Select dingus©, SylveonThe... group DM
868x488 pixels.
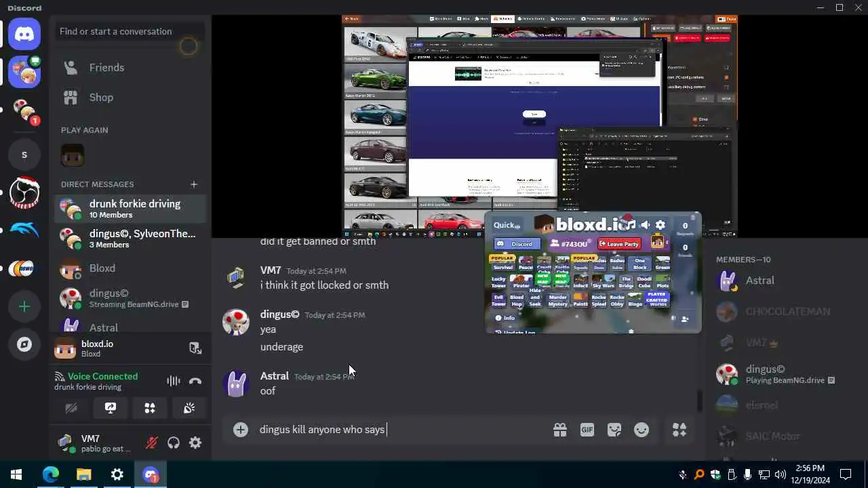point(130,239)
